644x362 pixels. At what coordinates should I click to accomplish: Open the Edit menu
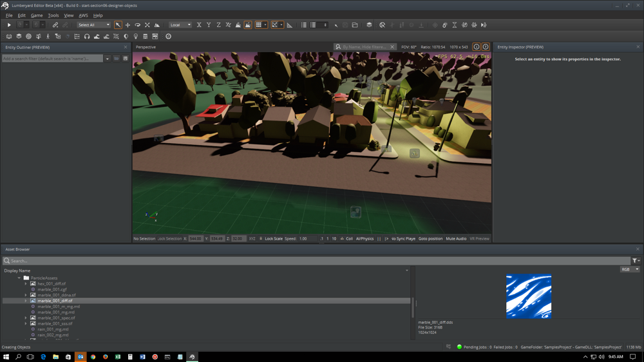point(21,15)
